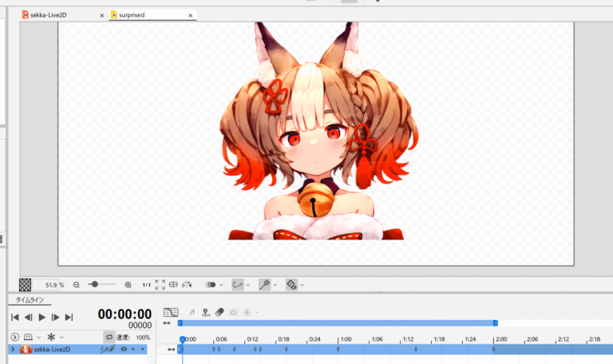Image resolution: width=613 pixels, height=364 pixels.
Task: Click the snowflake freeze icon
Action: (51, 337)
